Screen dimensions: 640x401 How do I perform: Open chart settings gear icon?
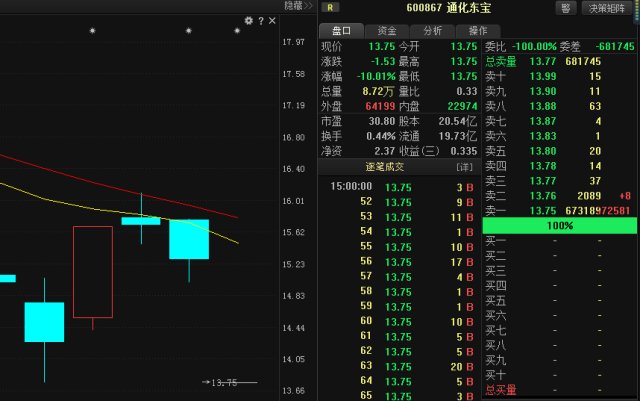pos(249,20)
